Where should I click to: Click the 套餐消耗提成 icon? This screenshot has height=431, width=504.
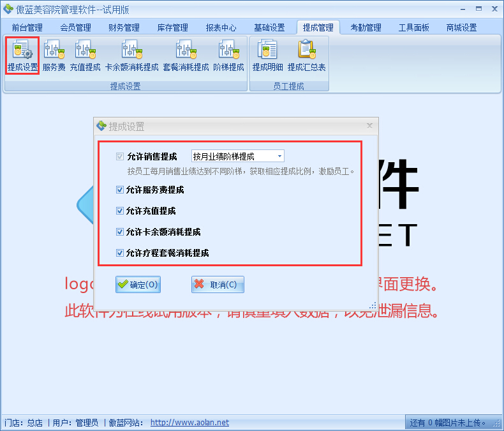pos(185,55)
